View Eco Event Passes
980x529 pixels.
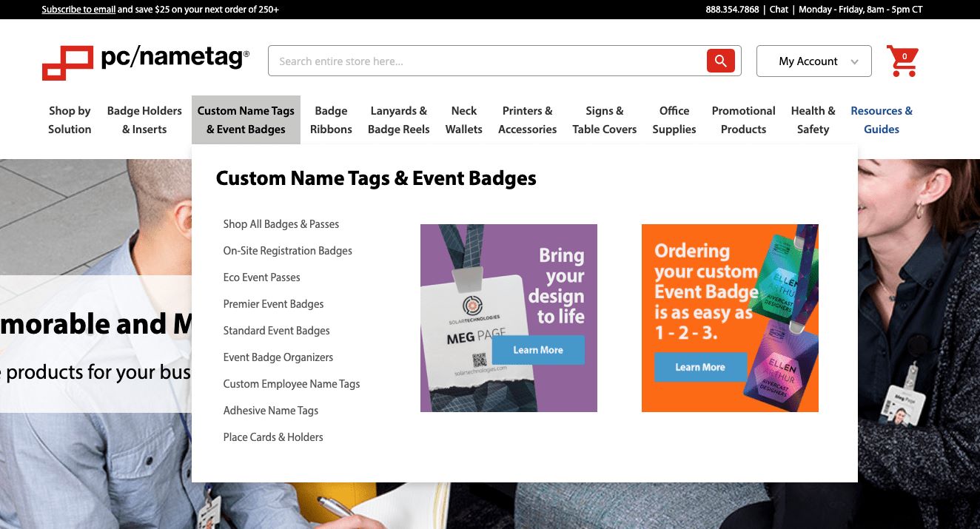(x=261, y=277)
